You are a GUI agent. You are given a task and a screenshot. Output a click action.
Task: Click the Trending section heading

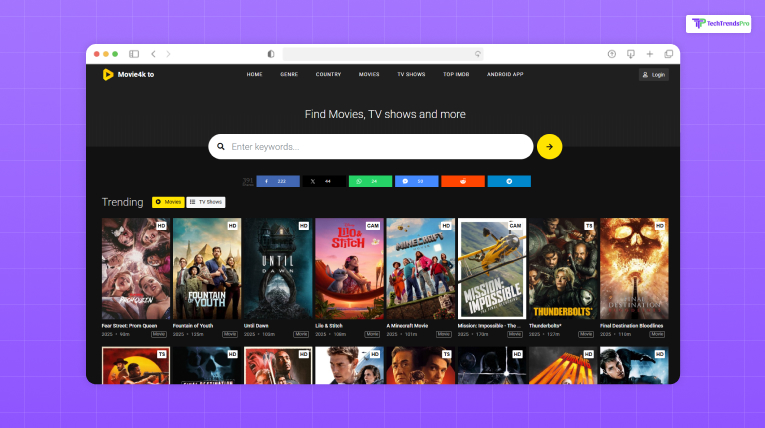pyautogui.click(x=122, y=202)
